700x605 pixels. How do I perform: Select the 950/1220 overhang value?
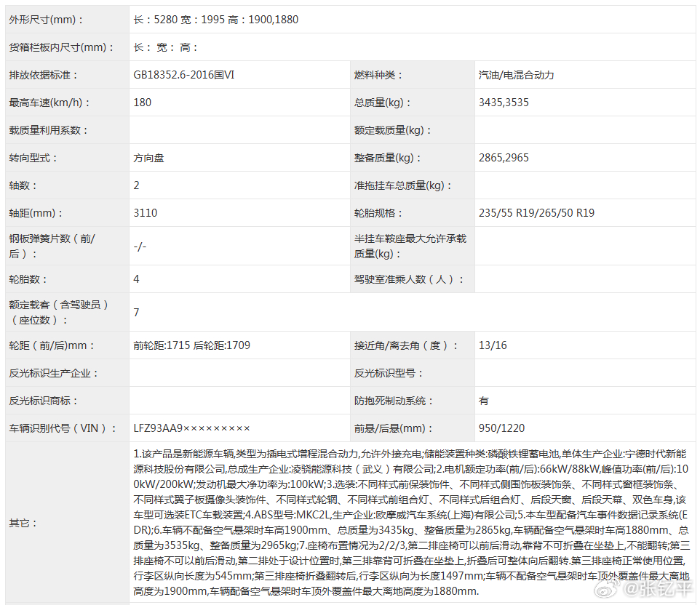click(502, 428)
